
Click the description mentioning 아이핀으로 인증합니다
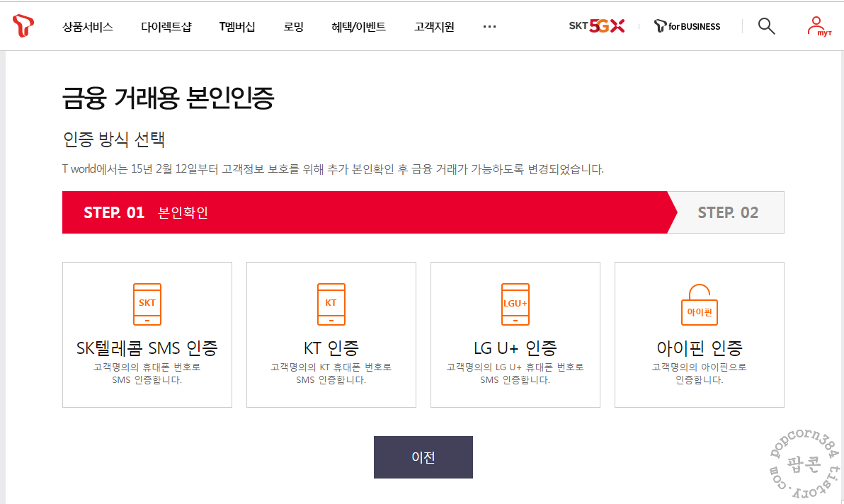tap(700, 373)
